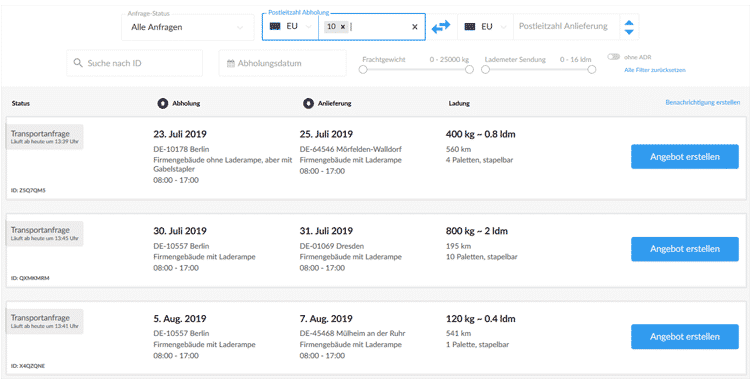750x383 pixels.
Task: Open pickup country EU dropdown
Action: point(291,27)
